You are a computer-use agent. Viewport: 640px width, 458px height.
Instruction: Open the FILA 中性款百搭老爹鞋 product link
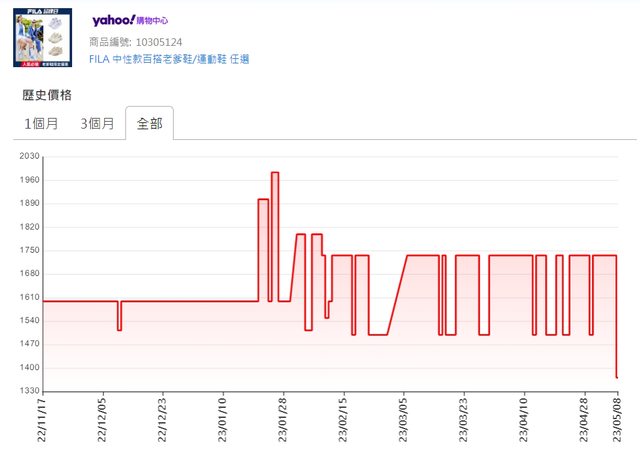[x=169, y=59]
